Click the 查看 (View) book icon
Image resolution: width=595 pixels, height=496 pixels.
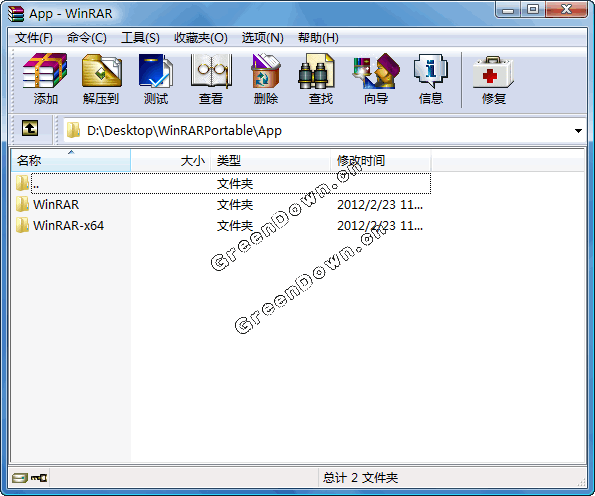(x=211, y=71)
